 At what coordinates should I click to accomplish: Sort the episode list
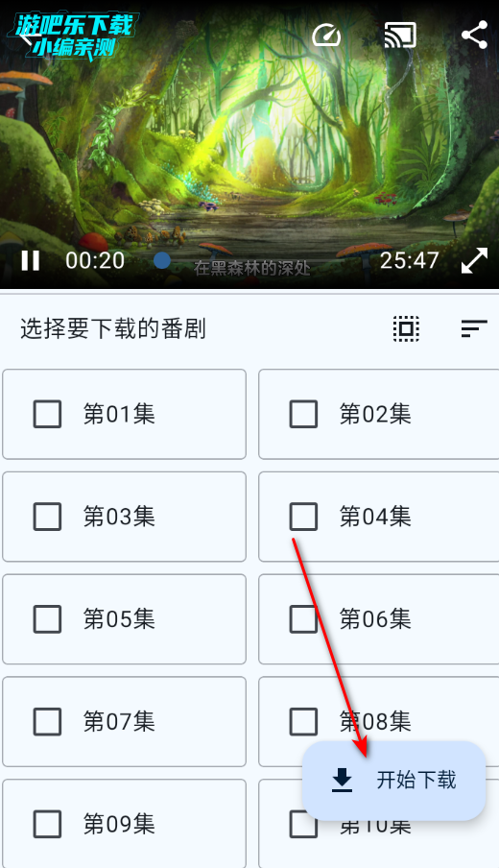[474, 328]
